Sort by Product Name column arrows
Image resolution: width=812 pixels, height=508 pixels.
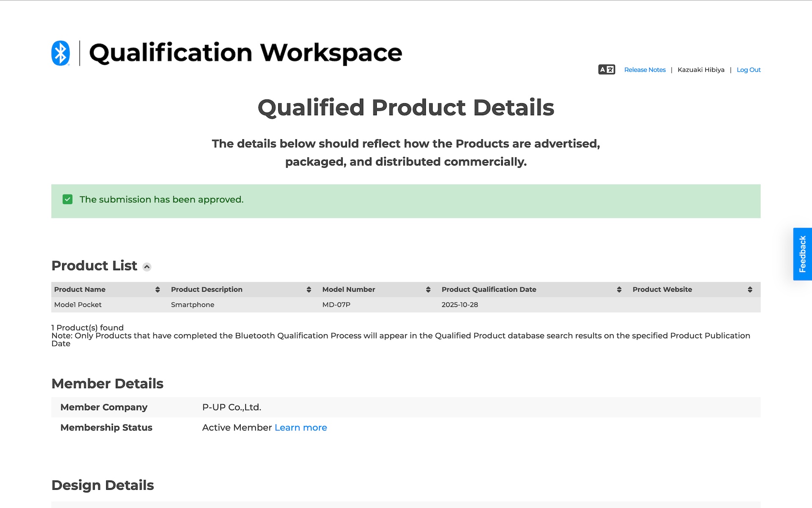(157, 290)
